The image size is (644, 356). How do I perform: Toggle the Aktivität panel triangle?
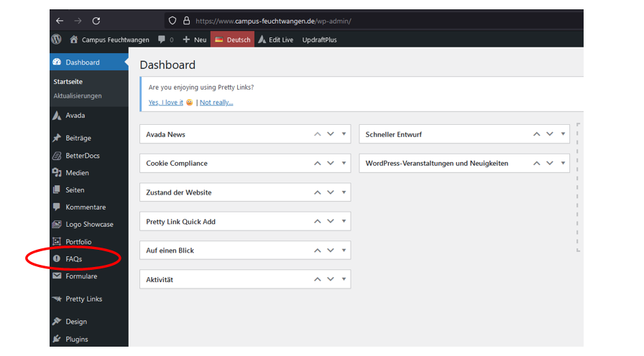tap(344, 279)
